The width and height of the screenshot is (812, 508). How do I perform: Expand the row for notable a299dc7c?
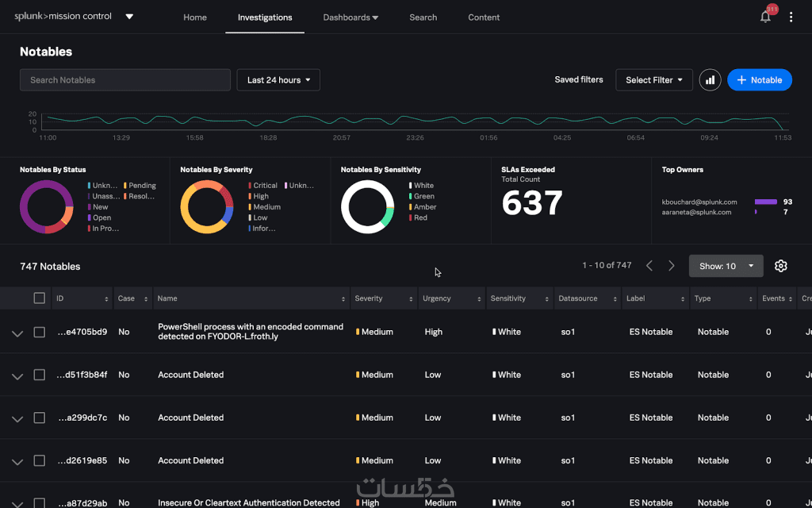[17, 419]
